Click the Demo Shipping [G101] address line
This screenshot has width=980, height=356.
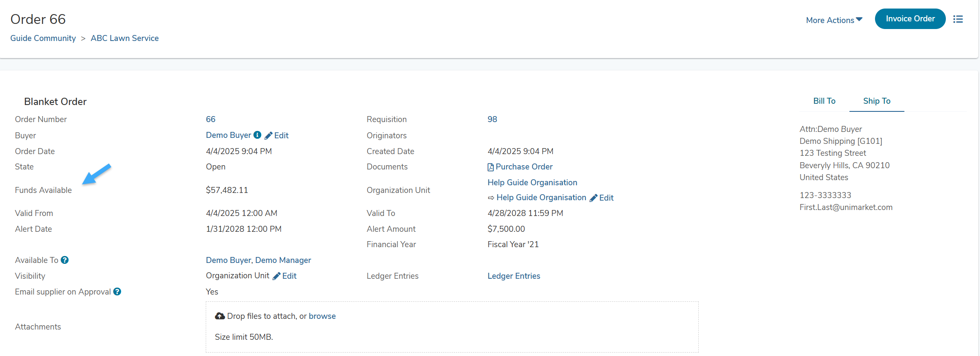coord(840,141)
